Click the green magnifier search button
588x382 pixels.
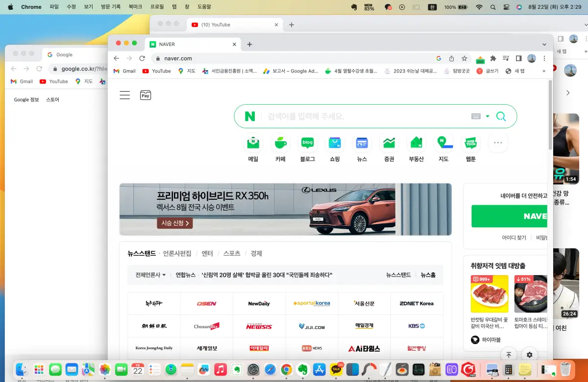[501, 117]
